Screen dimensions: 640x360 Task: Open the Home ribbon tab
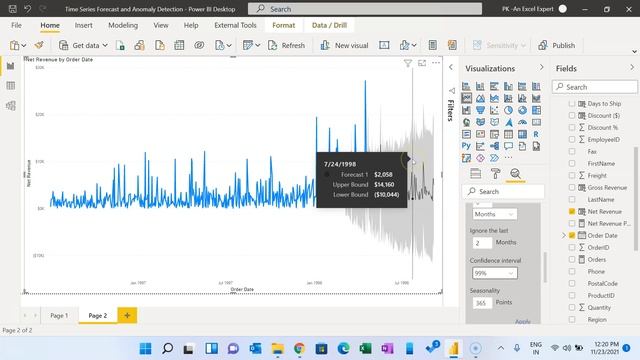[50, 25]
